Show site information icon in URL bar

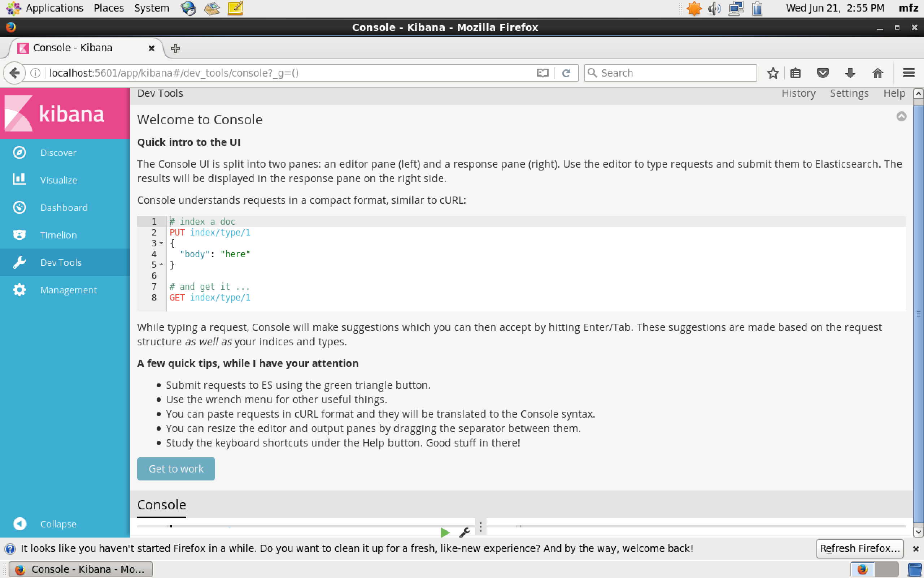point(35,73)
